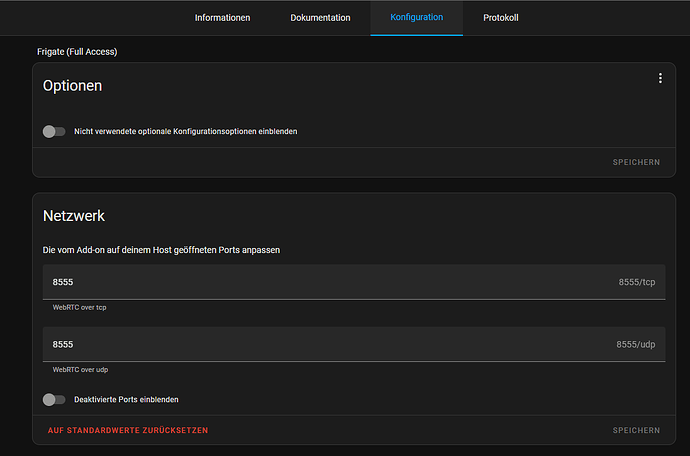Click the 'Nicht verwendete optionale Konfigurationsoptionen einblenden' label
This screenshot has height=456, width=690.
185,132
